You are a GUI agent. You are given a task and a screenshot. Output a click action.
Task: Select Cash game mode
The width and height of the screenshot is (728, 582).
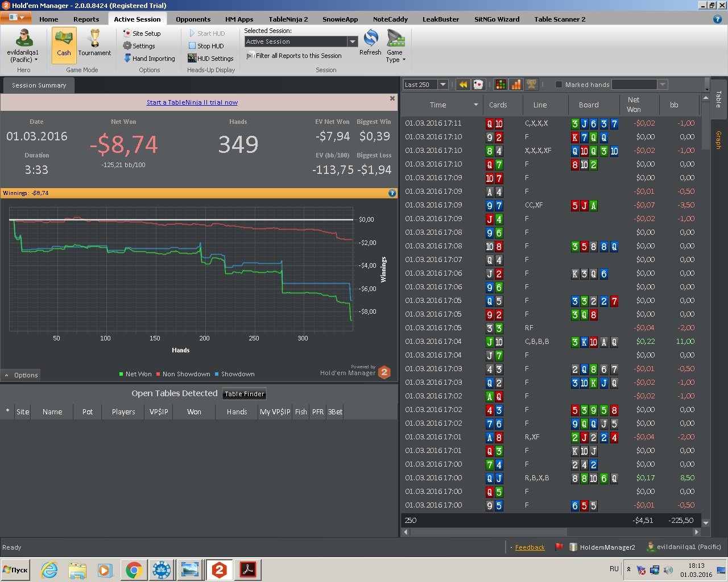[x=64, y=45]
